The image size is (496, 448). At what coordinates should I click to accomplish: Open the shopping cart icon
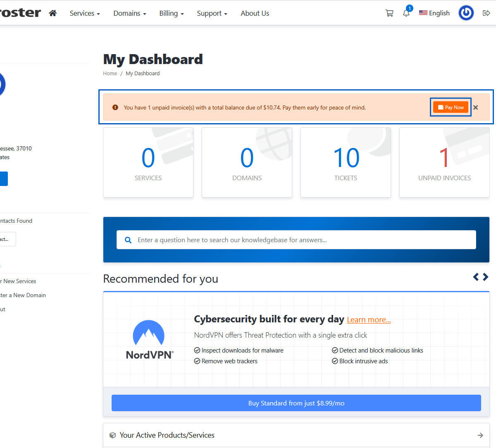[389, 13]
